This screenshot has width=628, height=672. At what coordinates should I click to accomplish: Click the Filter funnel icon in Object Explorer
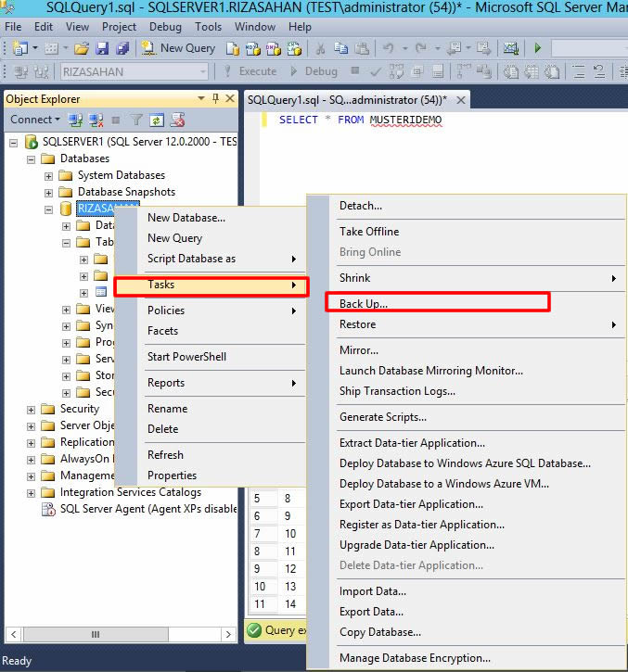click(x=136, y=120)
